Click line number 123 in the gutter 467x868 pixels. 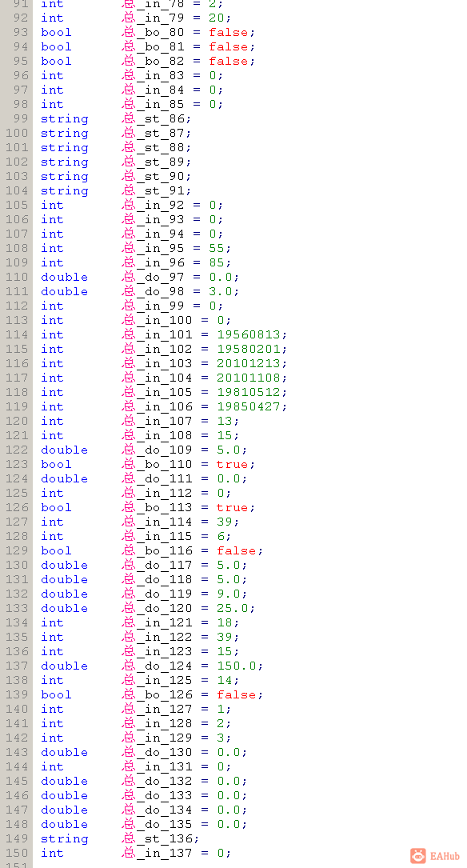tap(17, 464)
